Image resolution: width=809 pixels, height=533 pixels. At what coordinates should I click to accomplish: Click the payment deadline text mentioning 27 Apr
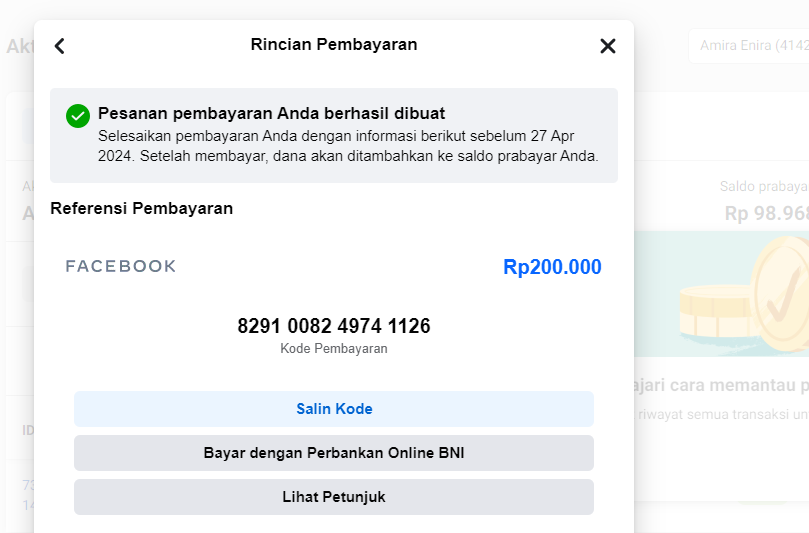click(348, 145)
